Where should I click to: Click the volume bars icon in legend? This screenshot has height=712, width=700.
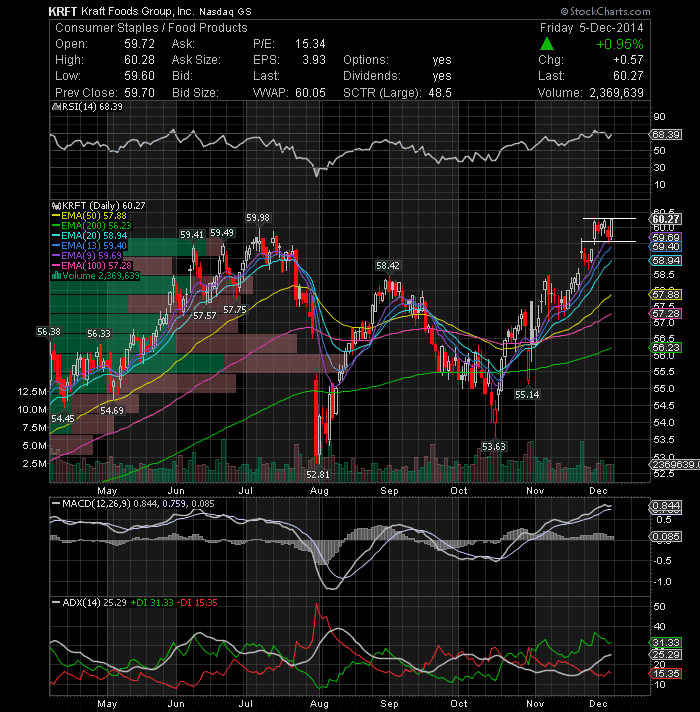pyautogui.click(x=57, y=276)
